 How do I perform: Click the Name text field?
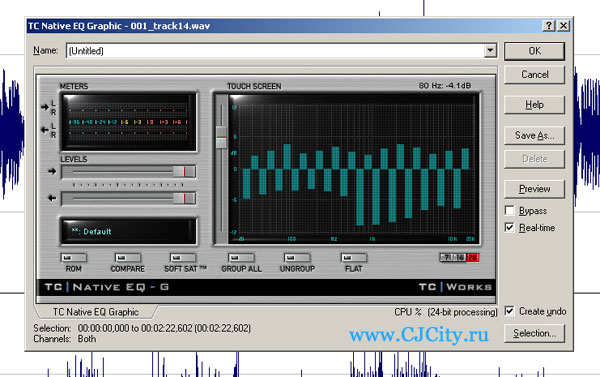[x=275, y=51]
